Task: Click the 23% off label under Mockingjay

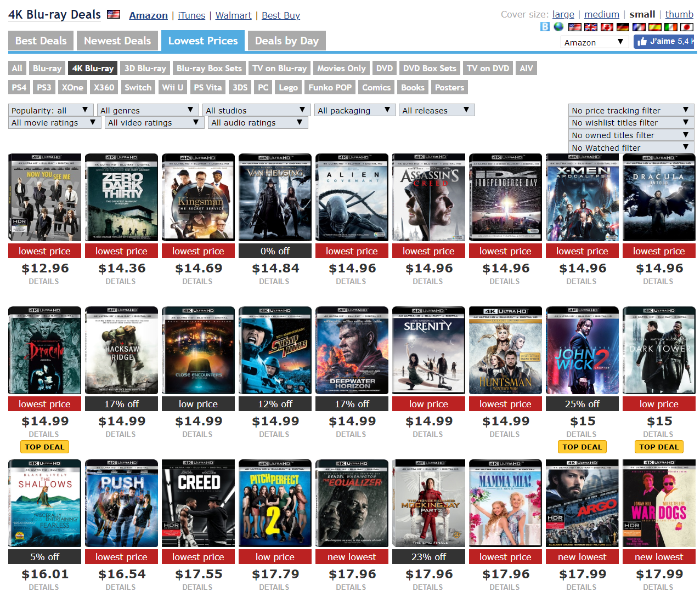Action: click(x=429, y=557)
